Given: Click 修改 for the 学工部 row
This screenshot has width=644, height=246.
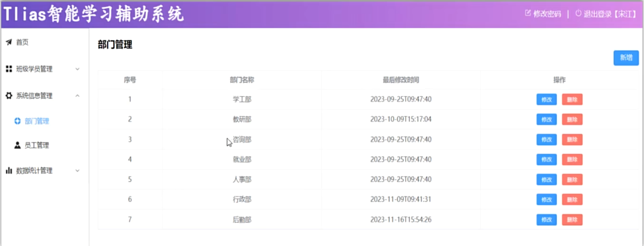Looking at the screenshot, I should [x=546, y=99].
